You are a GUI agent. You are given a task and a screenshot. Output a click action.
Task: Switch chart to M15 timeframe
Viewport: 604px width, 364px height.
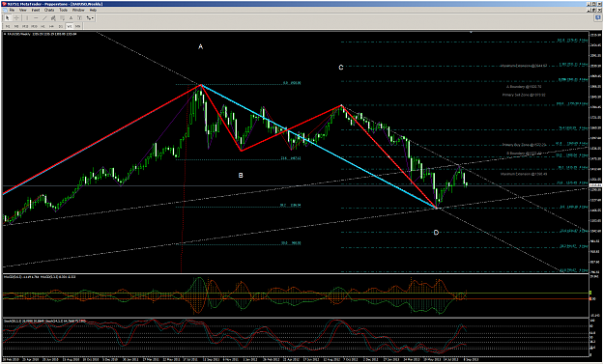25,26
